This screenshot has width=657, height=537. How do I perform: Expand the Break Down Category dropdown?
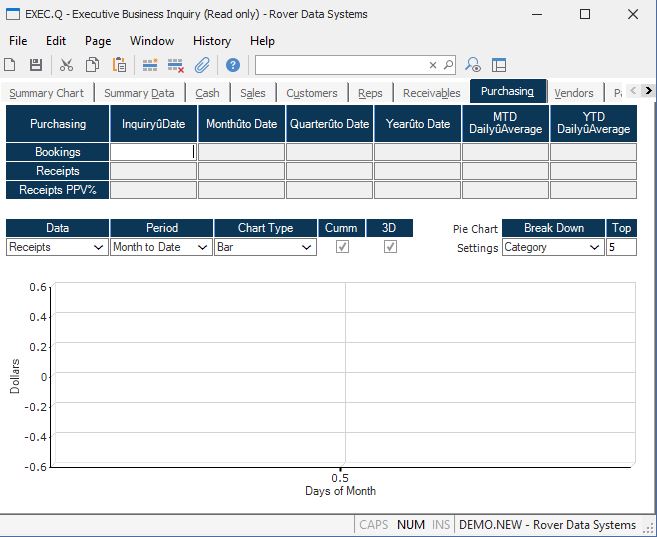(594, 247)
